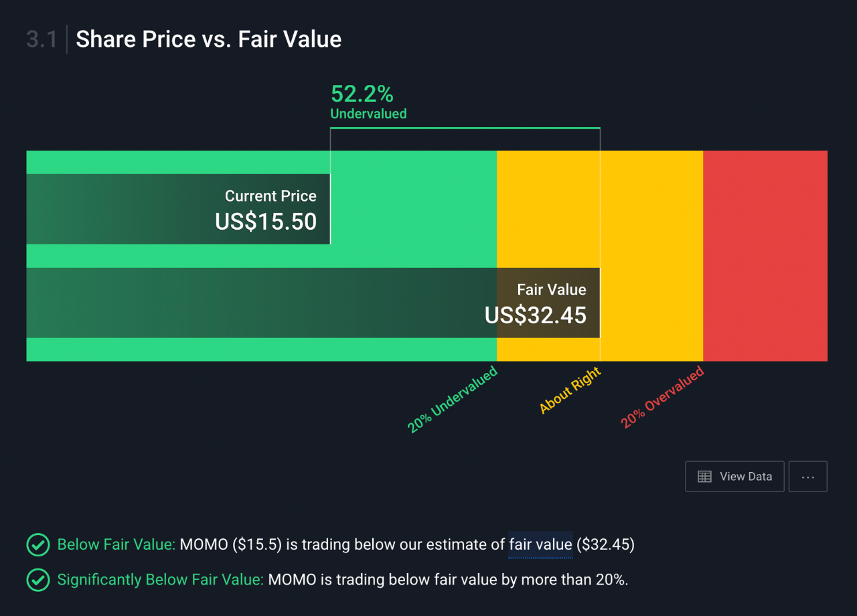Viewport: 857px width, 616px height.
Task: Click the Below Fair Value checkmark icon
Action: [37, 545]
